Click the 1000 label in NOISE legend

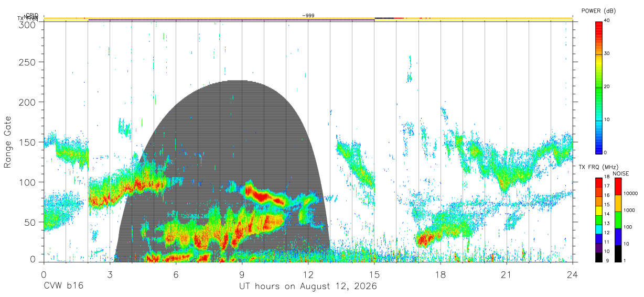click(x=629, y=210)
